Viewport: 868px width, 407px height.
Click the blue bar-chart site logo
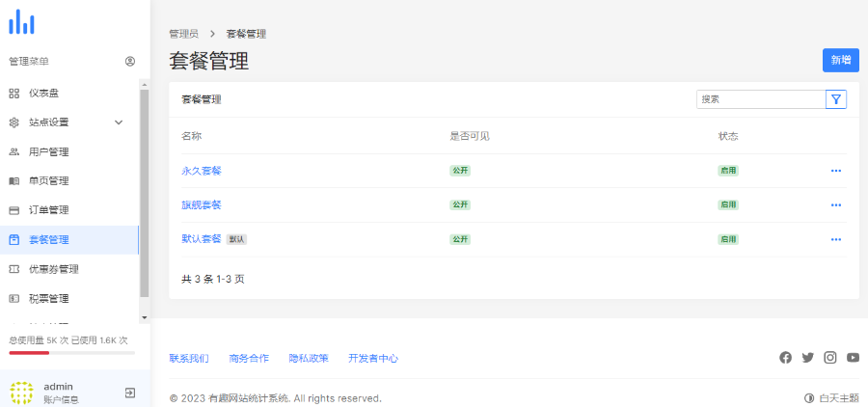click(x=21, y=21)
